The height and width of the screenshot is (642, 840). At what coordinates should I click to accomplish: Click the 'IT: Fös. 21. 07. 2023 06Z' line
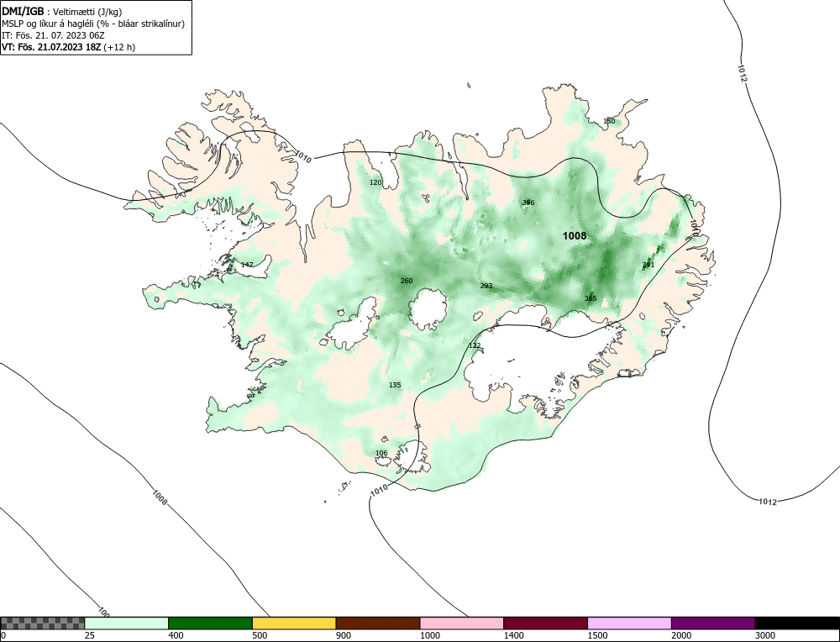[53, 35]
